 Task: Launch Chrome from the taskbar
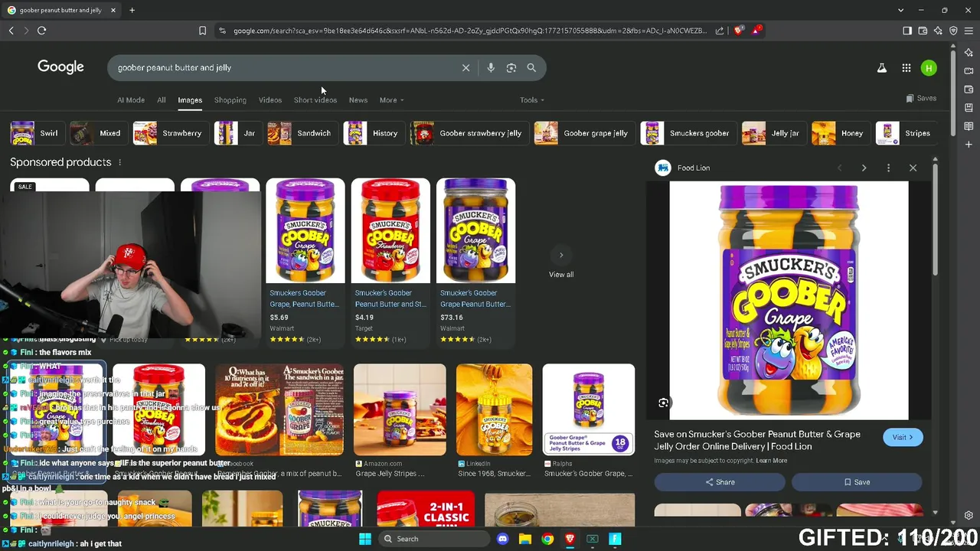(547, 539)
